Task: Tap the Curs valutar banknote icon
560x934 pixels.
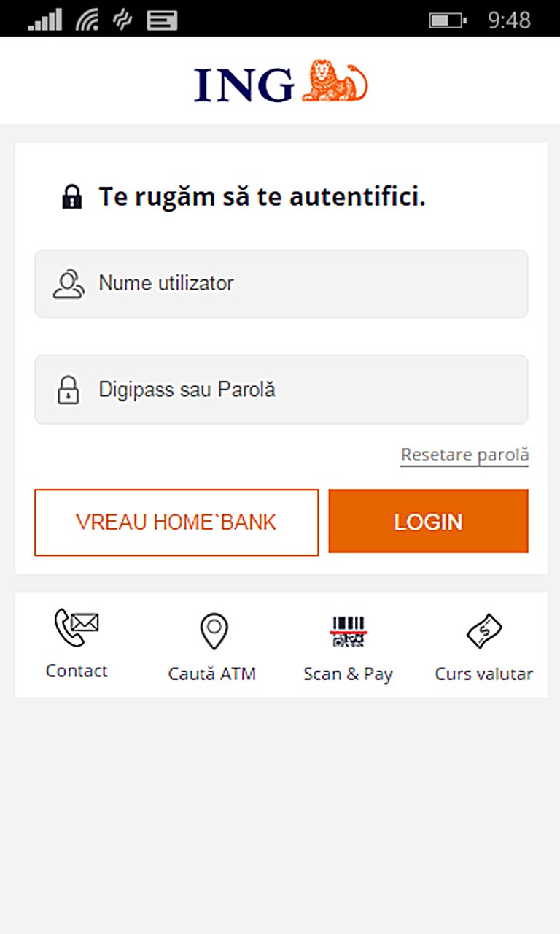Action: click(484, 631)
